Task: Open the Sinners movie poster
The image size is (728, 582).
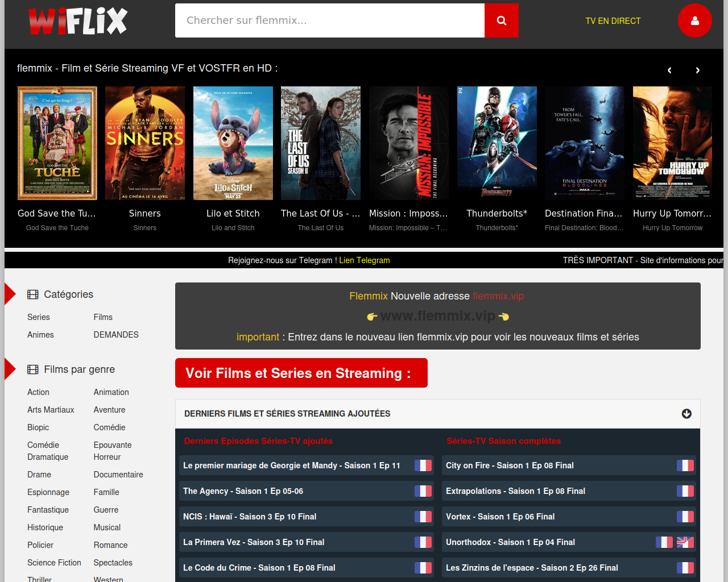Action: (145, 143)
